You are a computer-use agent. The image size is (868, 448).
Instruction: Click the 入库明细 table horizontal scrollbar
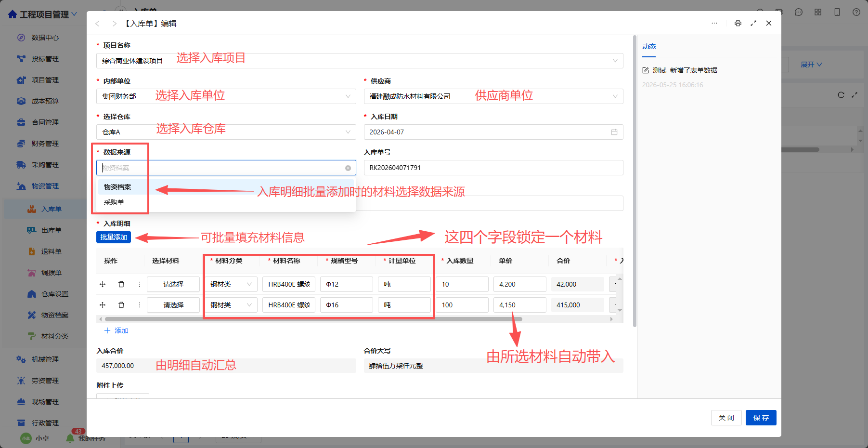(313, 319)
